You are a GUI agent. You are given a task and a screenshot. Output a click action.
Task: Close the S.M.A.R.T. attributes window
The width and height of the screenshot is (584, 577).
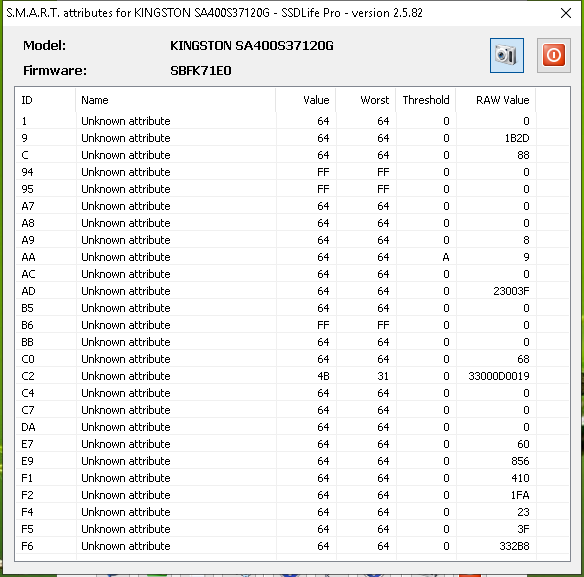click(566, 13)
